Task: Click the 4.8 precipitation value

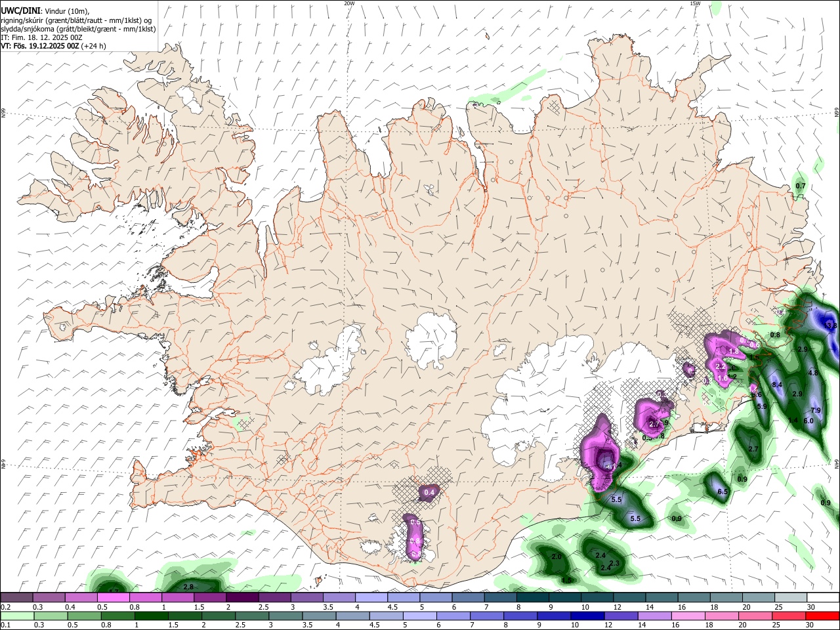Action: tap(812, 373)
